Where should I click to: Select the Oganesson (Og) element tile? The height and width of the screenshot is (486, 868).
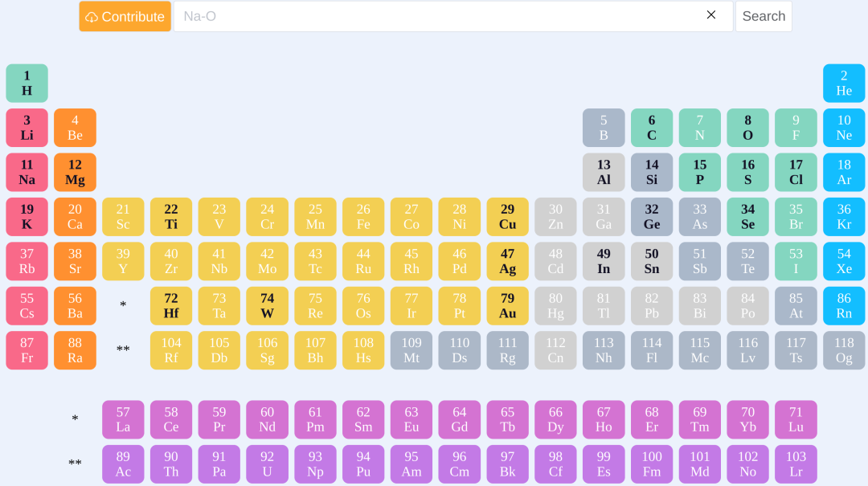[x=844, y=350]
